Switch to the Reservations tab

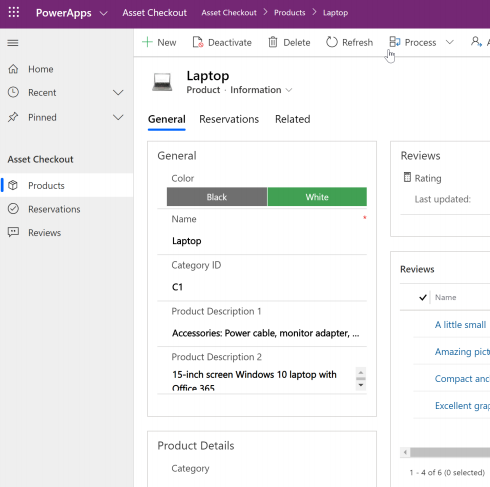[x=229, y=119]
